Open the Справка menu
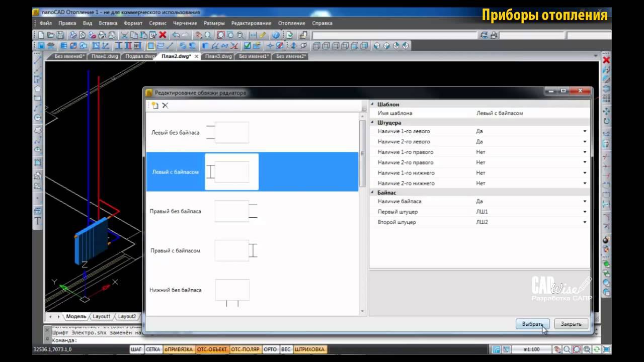Viewport: 644px width, 362px height. (322, 23)
